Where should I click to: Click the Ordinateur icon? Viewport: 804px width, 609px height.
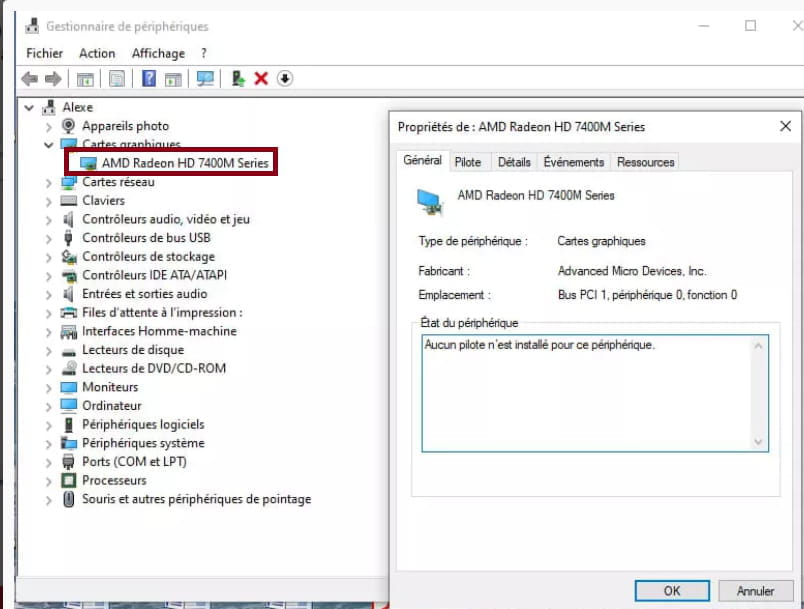point(69,405)
